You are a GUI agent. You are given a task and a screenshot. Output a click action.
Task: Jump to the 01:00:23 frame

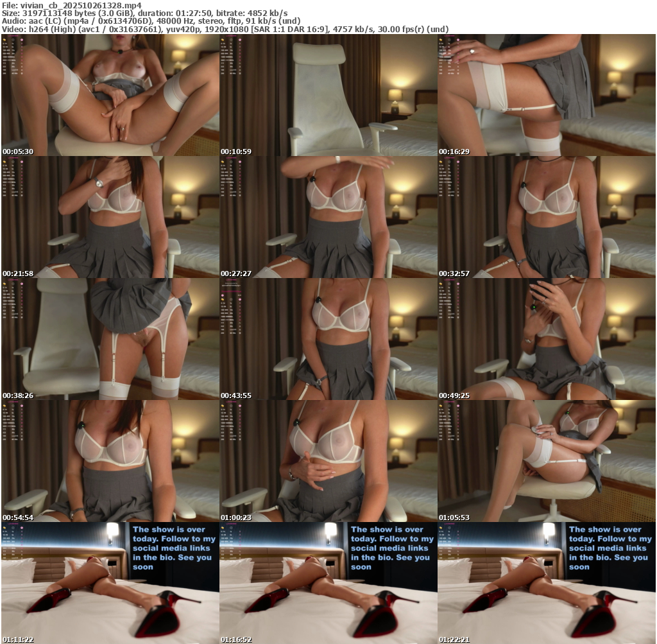click(328, 460)
